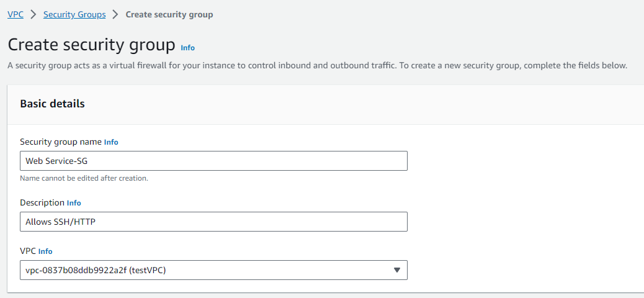Image resolution: width=644 pixels, height=298 pixels.
Task: Click the virtual firewall description paragraph
Action: point(317,65)
